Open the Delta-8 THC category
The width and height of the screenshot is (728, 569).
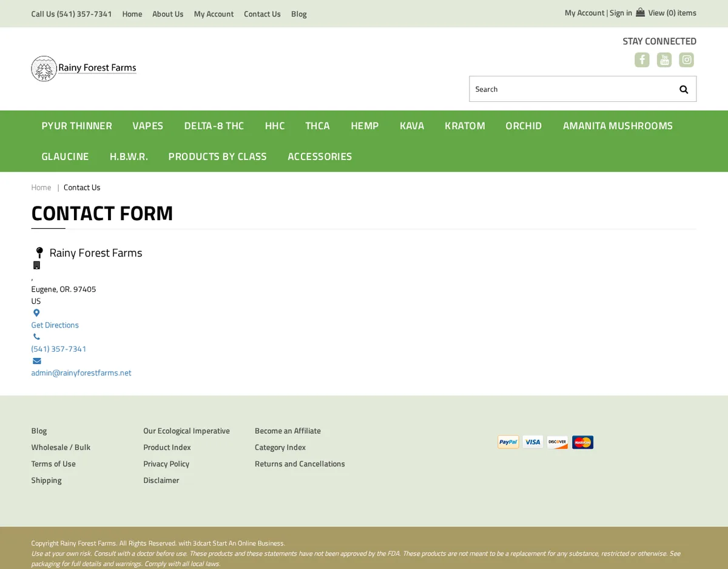pyautogui.click(x=214, y=126)
